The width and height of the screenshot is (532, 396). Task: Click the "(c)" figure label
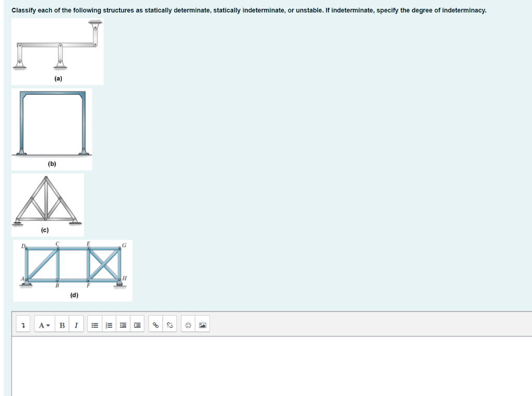pos(45,230)
